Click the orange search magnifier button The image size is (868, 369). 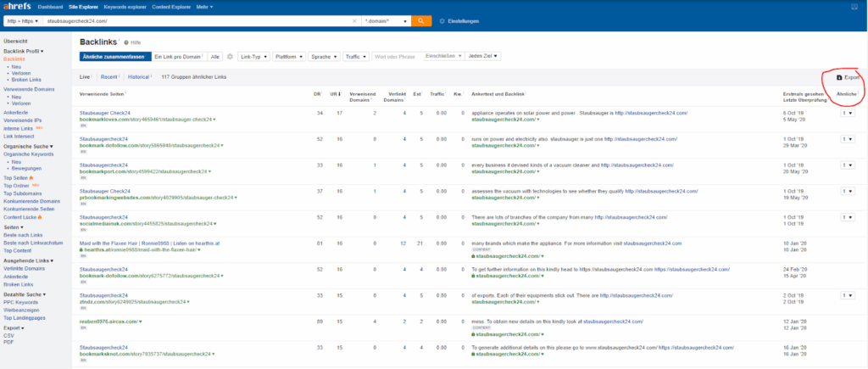tap(421, 20)
